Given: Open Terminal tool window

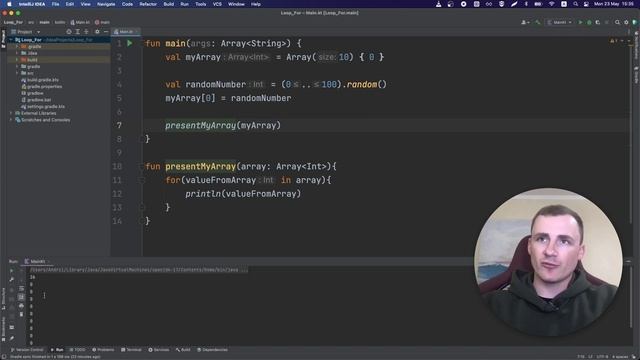Looking at the screenshot, I should (x=131, y=350).
